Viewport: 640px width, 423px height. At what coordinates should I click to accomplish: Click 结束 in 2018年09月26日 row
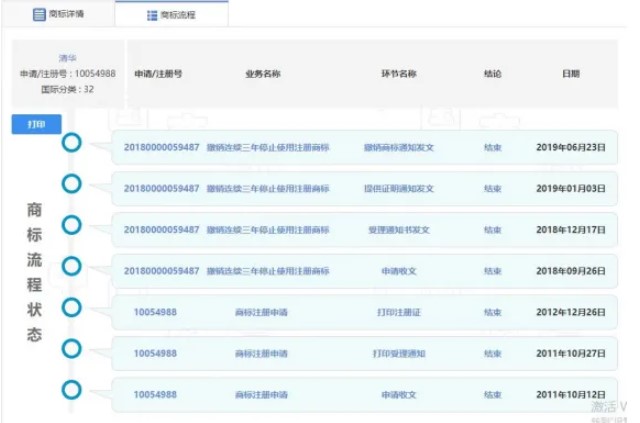click(x=493, y=271)
